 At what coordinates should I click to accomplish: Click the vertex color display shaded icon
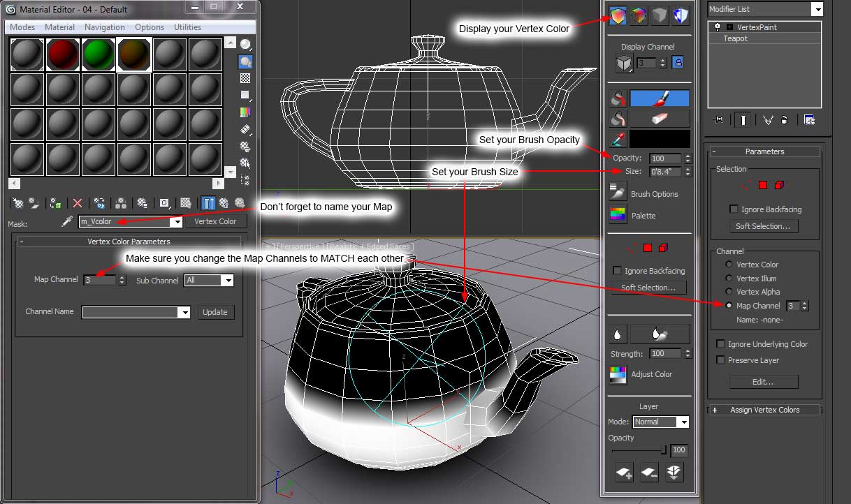point(618,15)
